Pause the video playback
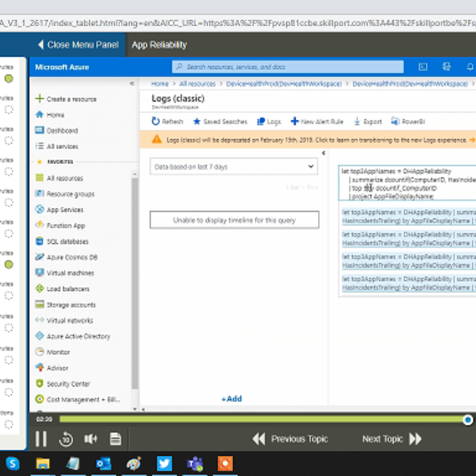476x476 pixels. point(40,439)
